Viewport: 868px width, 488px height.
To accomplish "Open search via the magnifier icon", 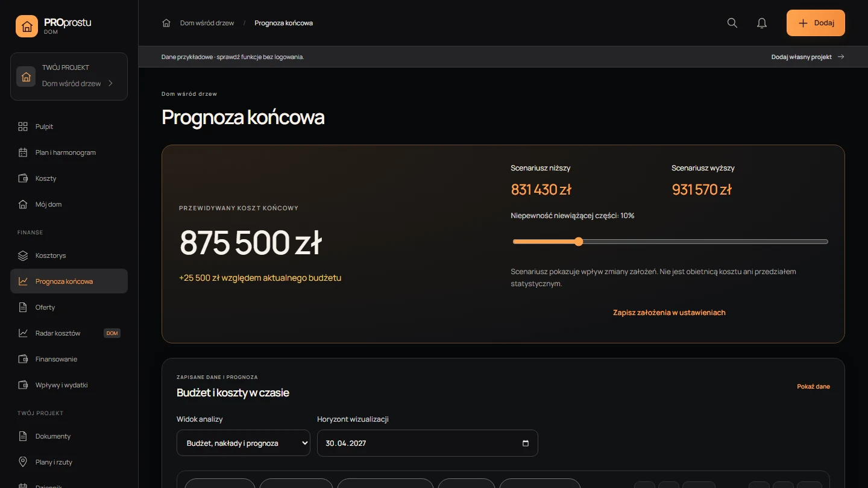I will [x=732, y=23].
